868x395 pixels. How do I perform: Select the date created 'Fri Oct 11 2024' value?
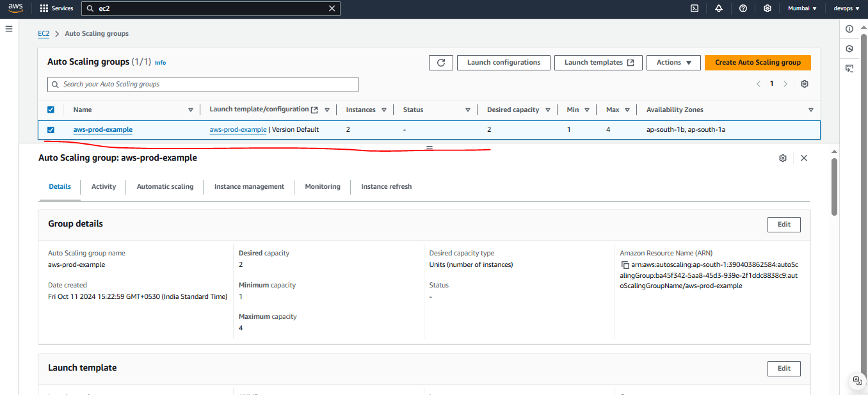138,297
